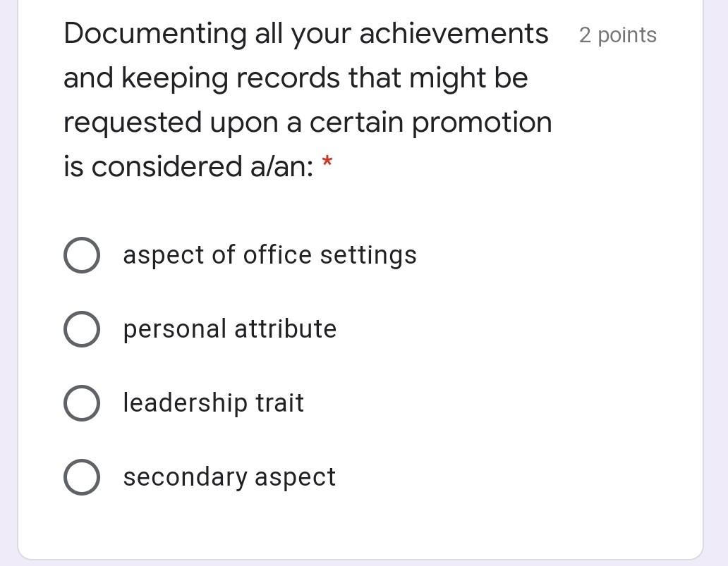728x566 pixels.
Task: Click the 'secondary aspect' label text
Action: [x=229, y=476]
